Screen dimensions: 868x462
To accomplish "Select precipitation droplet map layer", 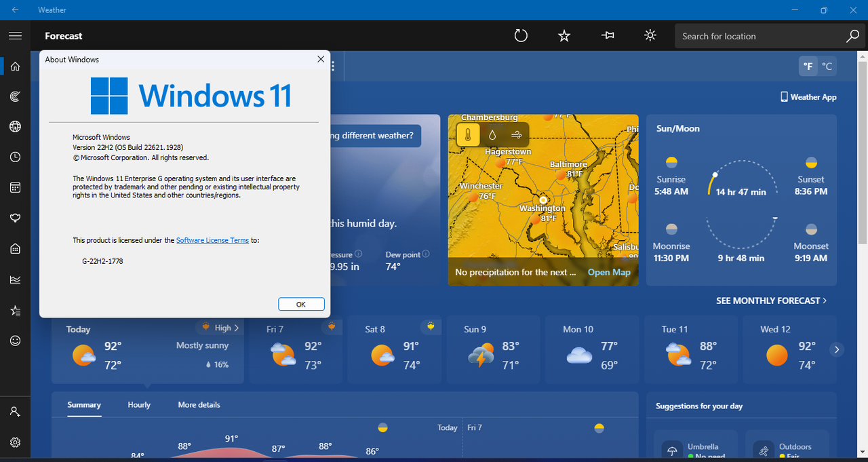I will 492,134.
